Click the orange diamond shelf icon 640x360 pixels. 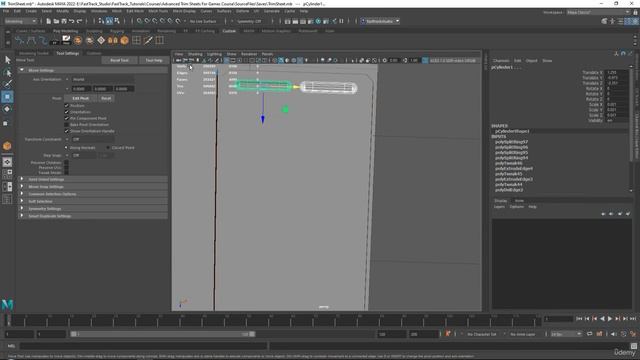coord(101,40)
